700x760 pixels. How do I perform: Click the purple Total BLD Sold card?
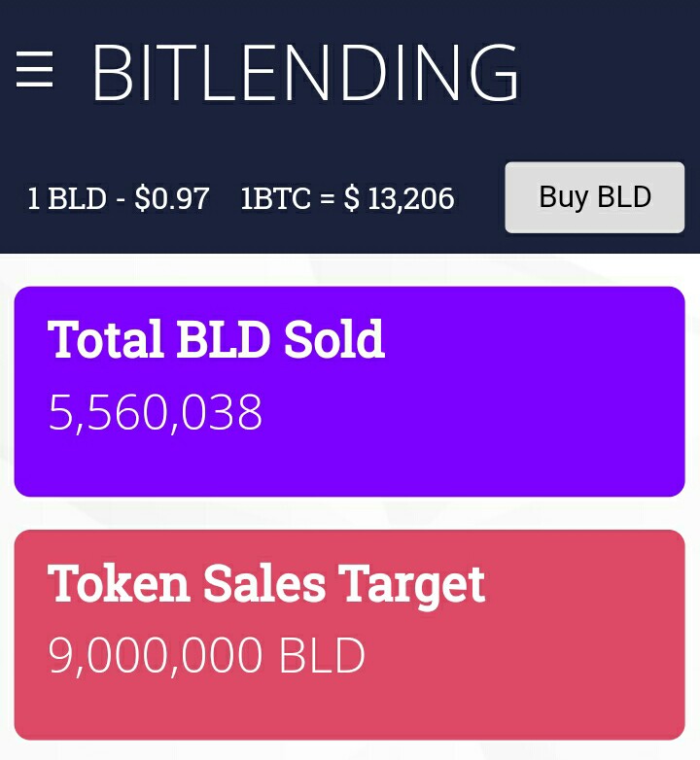pyautogui.click(x=350, y=391)
